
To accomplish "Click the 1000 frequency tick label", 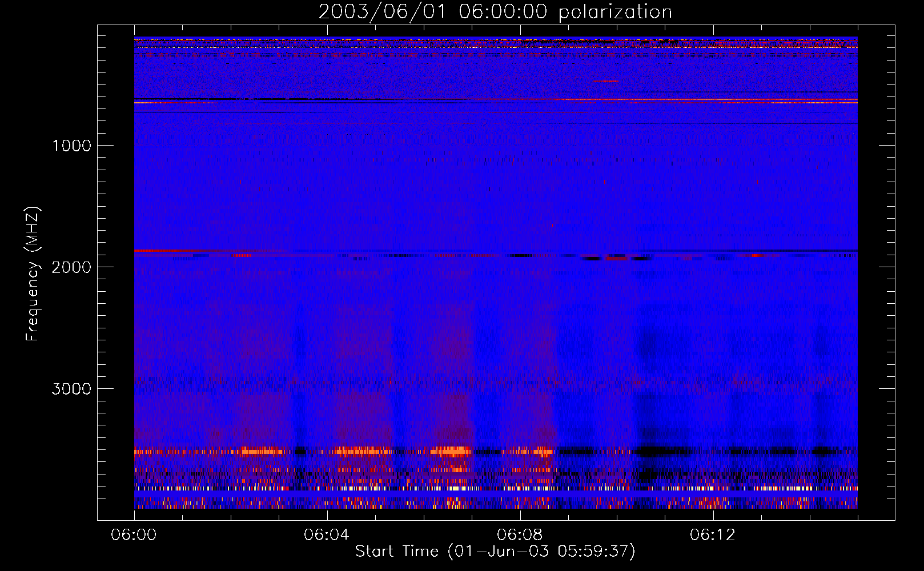I will (x=71, y=146).
